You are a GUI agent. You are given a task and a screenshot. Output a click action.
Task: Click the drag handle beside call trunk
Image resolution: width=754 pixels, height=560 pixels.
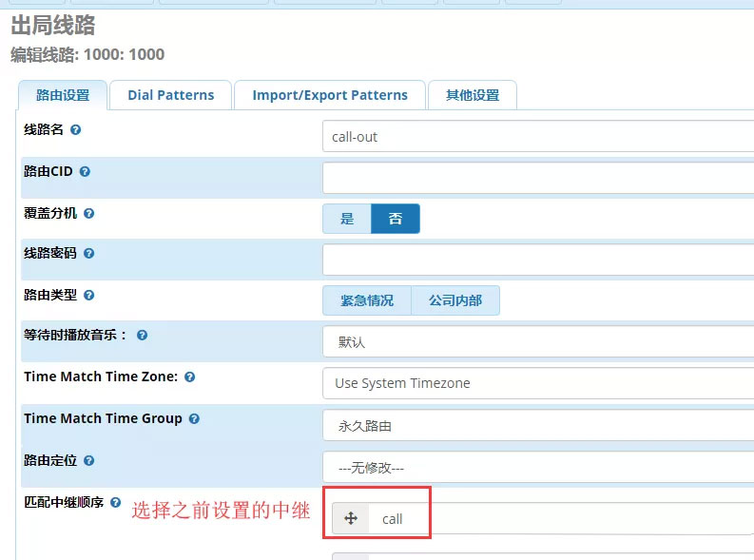tap(351, 518)
